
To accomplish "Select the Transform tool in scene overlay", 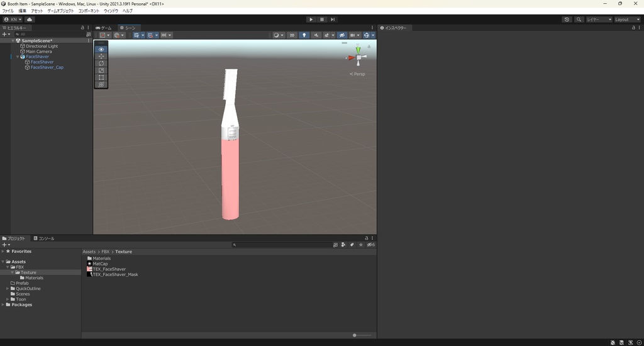I will point(101,84).
